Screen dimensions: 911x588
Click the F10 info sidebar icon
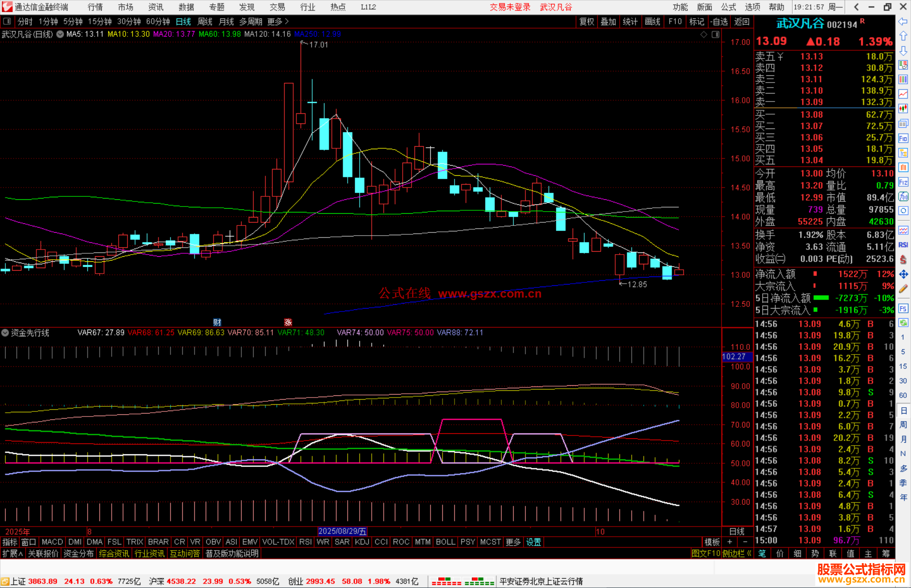pyautogui.click(x=903, y=138)
